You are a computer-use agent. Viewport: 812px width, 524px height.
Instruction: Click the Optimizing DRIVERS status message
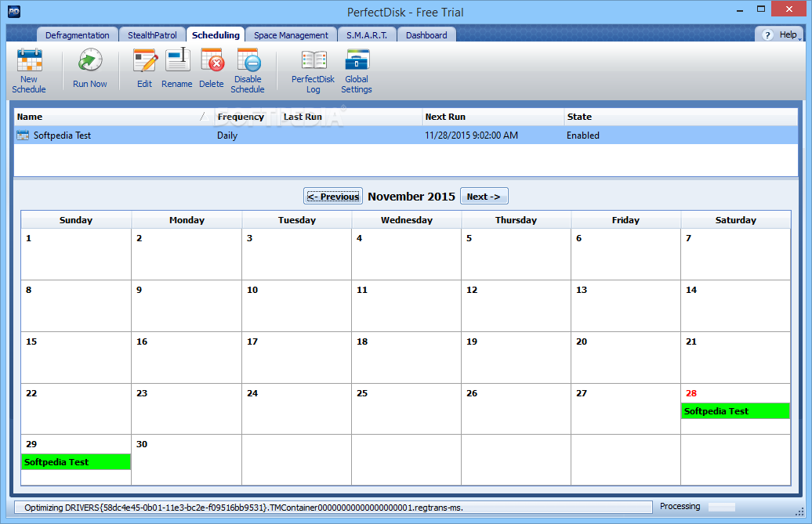244,508
